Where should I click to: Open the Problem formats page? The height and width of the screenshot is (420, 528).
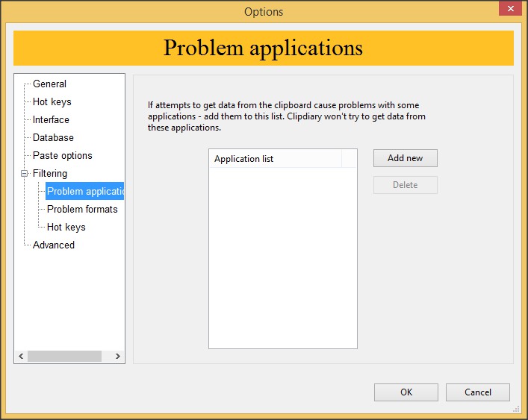82,210
